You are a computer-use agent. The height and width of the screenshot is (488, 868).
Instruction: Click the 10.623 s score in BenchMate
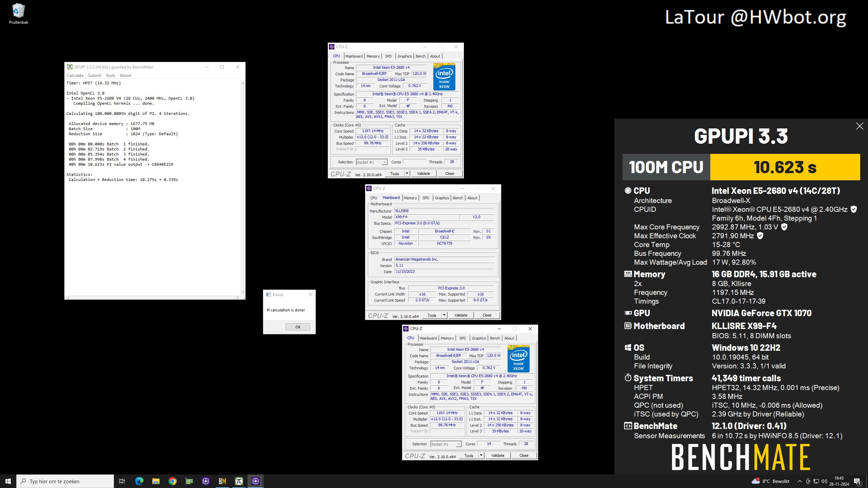pos(785,167)
